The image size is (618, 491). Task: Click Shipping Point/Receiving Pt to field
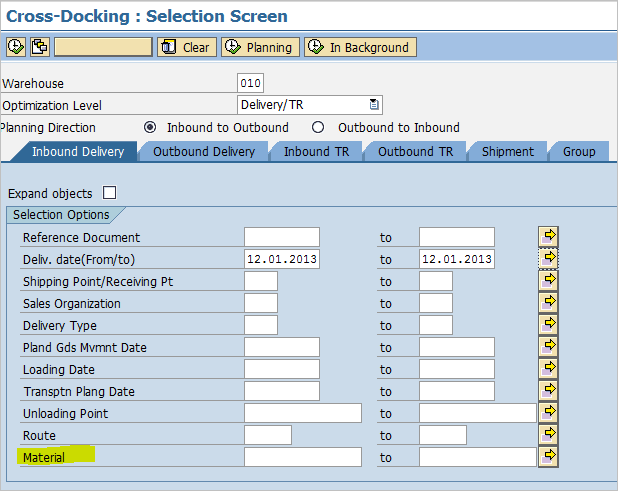[436, 281]
